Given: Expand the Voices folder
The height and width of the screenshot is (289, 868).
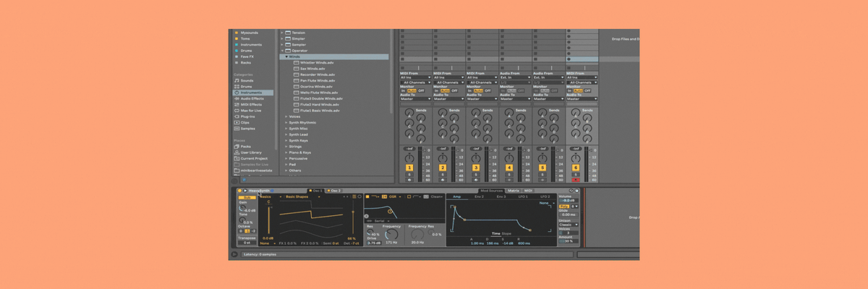Looking at the screenshot, I should click(x=286, y=116).
